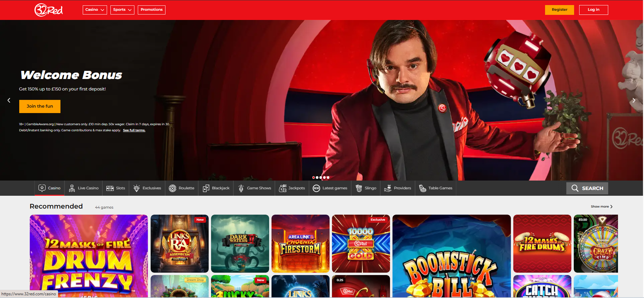The height and width of the screenshot is (298, 644).
Task: Click the Casino star icon
Action: point(42,188)
